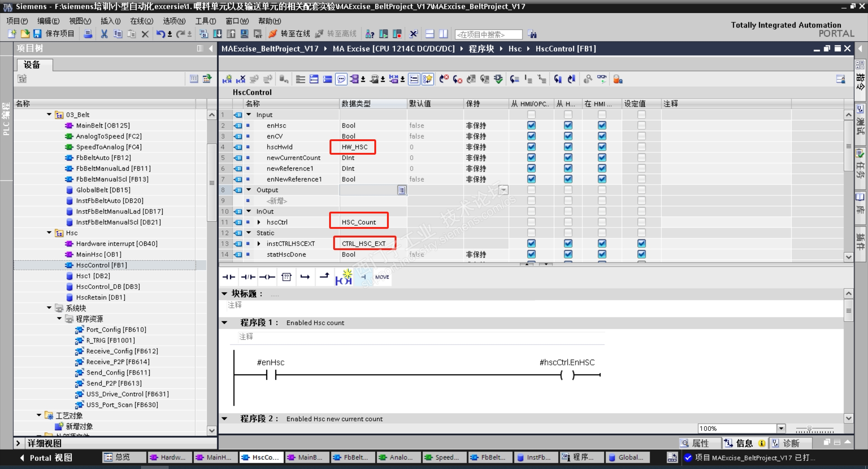Viewport: 868px width, 469px height.
Task: Toggle HMI/OPC accessible checkbox for statHscDone
Action: point(531,254)
